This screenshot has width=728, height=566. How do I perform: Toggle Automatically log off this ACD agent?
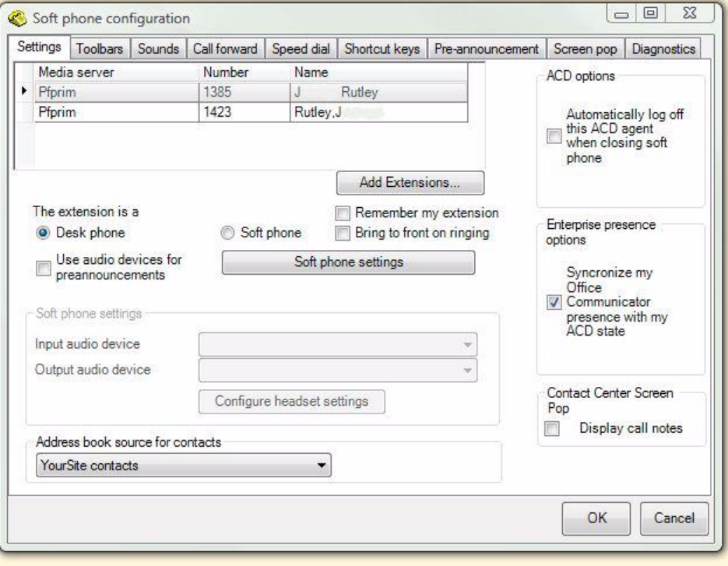click(554, 136)
